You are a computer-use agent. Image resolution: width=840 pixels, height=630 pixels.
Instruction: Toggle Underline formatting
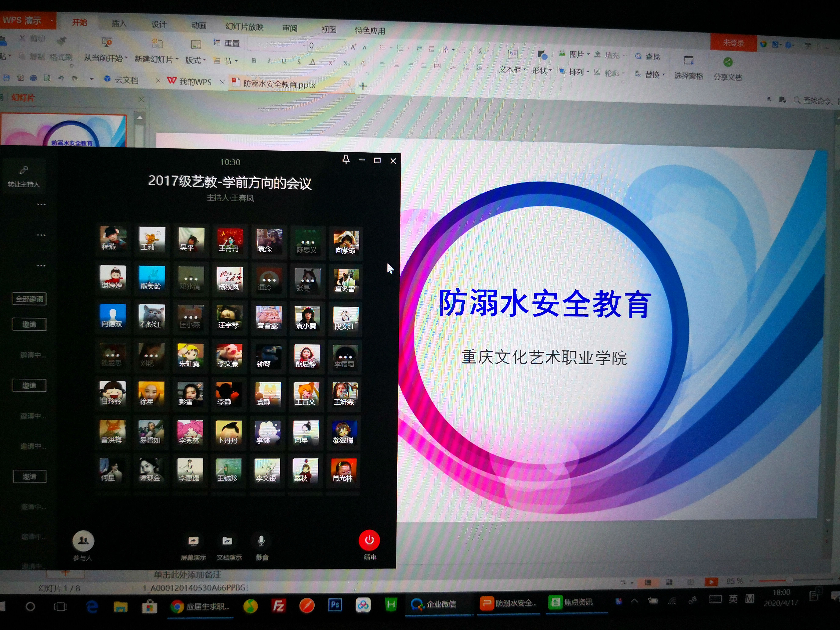pyautogui.click(x=284, y=61)
